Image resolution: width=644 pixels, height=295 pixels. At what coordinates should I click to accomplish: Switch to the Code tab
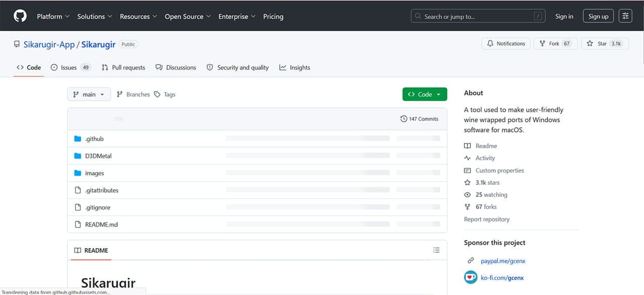click(29, 67)
